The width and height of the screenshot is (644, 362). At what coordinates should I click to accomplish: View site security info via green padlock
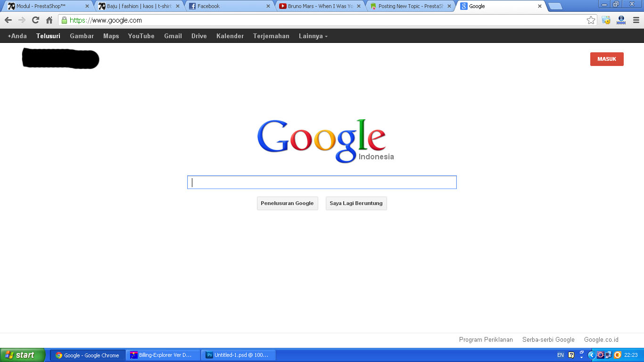click(64, 20)
